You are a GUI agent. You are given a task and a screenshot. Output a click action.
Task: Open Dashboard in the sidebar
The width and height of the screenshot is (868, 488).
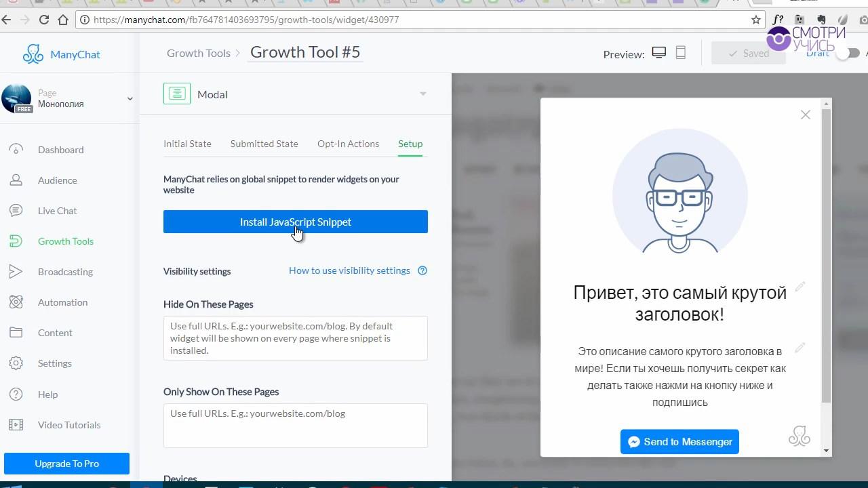coord(60,150)
